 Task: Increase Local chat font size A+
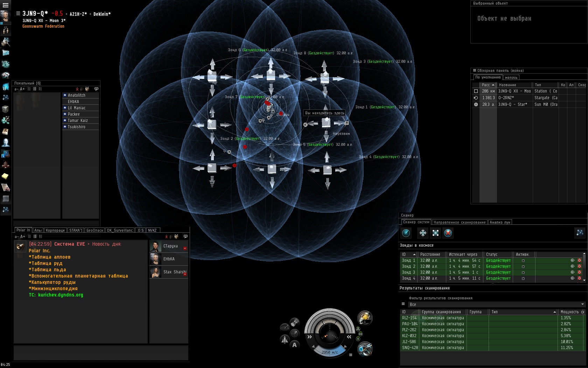[x=22, y=89]
